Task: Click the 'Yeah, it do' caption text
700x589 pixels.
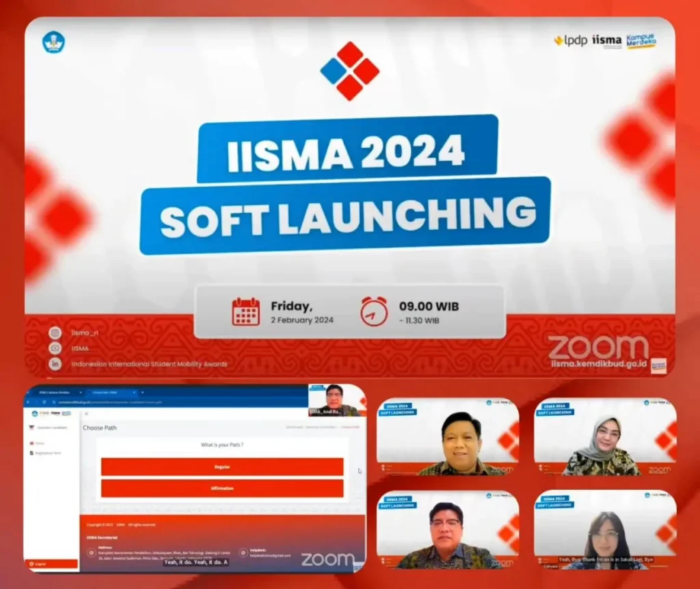Action: [196, 562]
